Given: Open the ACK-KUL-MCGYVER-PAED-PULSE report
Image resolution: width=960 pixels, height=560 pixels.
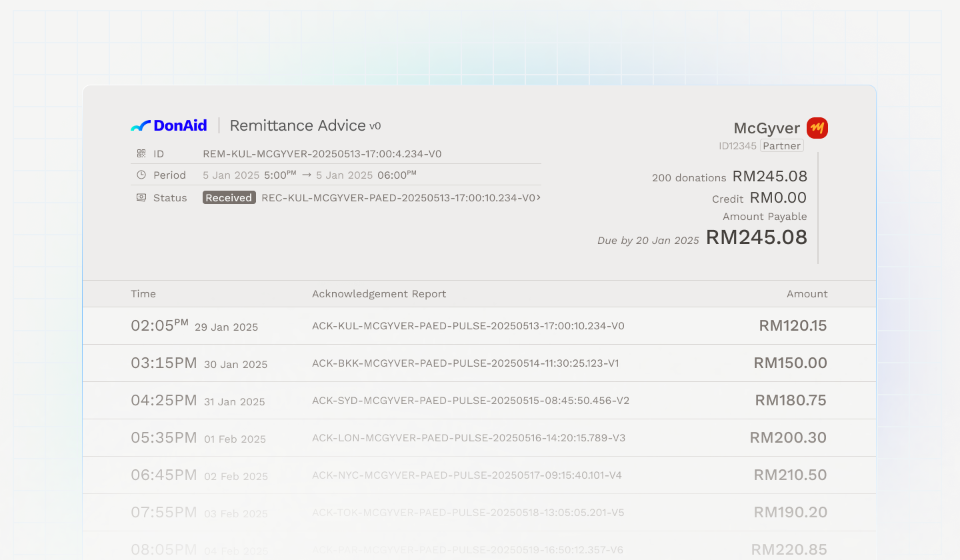Looking at the screenshot, I should 468,326.
